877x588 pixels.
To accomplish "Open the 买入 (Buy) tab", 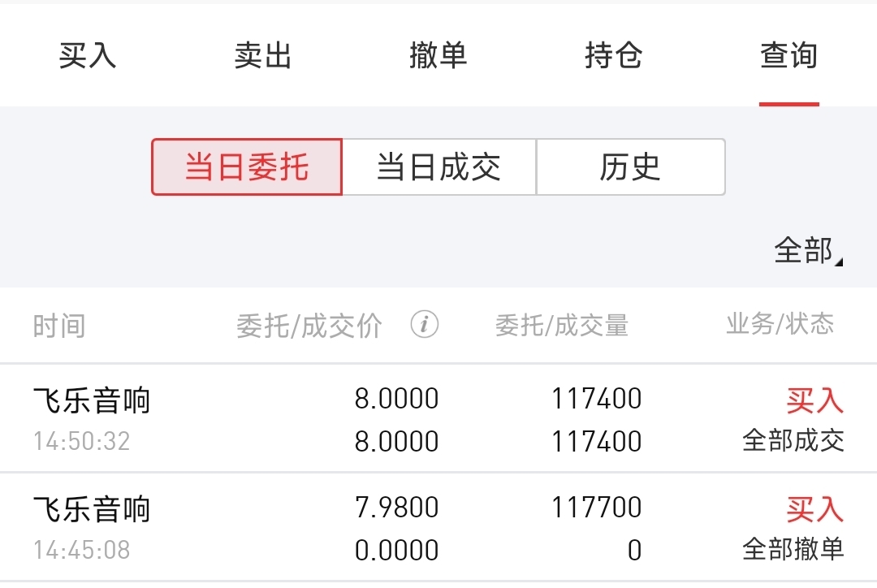I will pyautogui.click(x=88, y=56).
